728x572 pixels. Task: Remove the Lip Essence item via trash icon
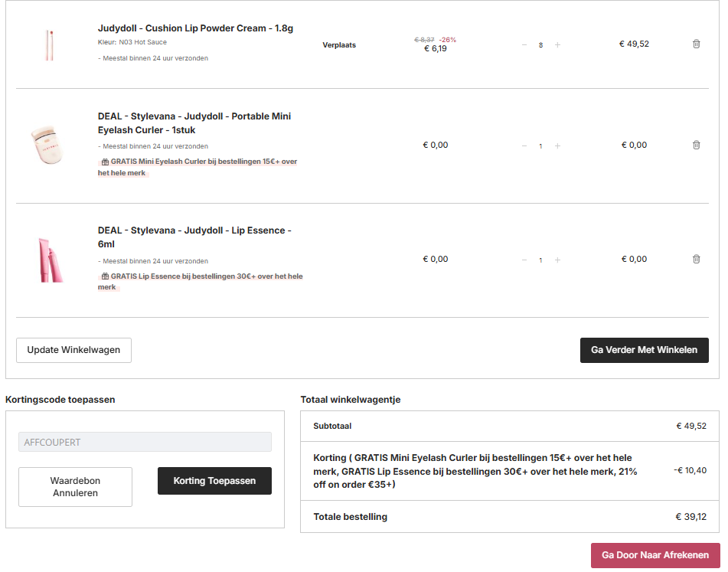[x=696, y=259]
